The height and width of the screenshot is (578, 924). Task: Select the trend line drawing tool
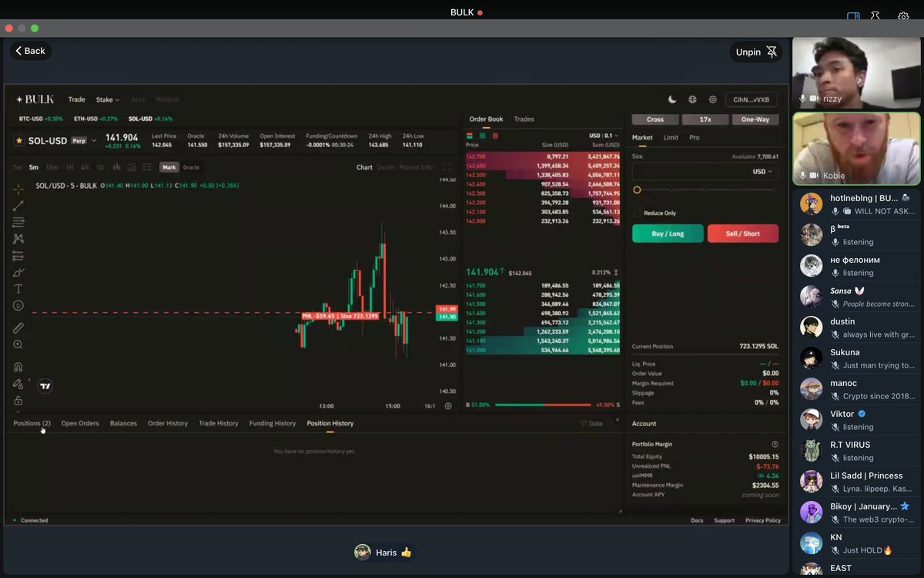point(18,206)
